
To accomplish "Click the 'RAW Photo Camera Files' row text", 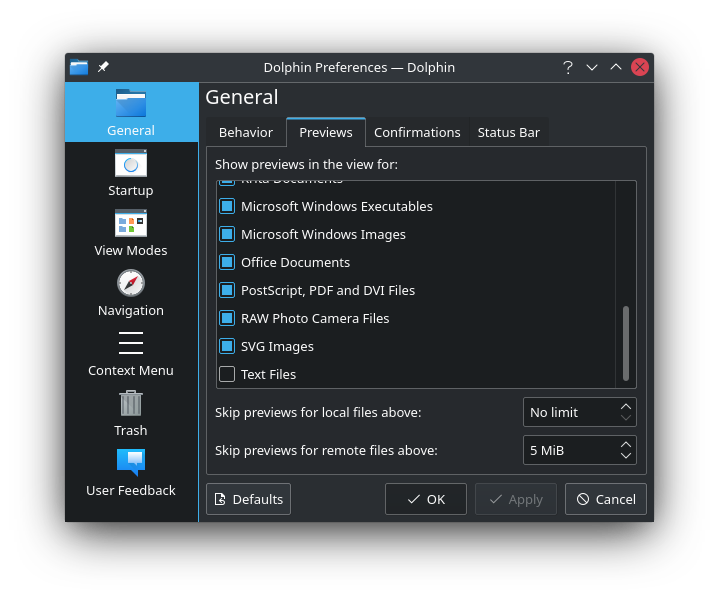I will click(x=315, y=318).
